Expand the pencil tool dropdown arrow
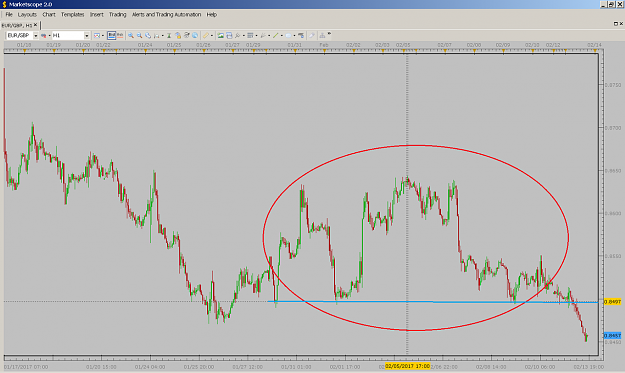This screenshot has height=373, width=625. click(212, 35)
